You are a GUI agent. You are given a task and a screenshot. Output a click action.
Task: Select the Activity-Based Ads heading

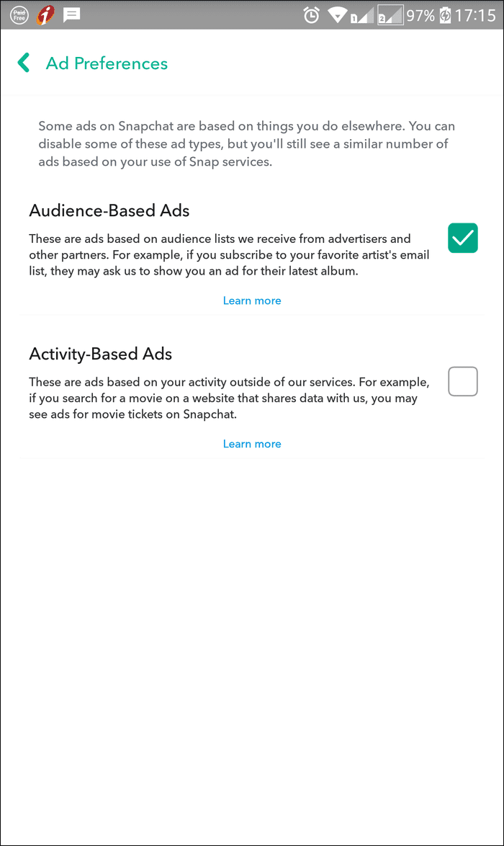[x=101, y=354]
